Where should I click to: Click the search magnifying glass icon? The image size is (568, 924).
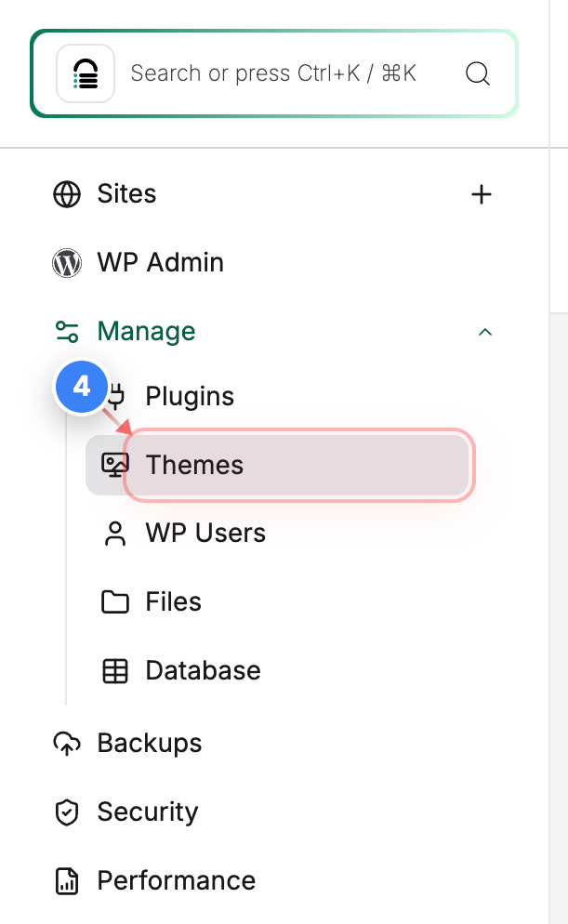tap(478, 74)
